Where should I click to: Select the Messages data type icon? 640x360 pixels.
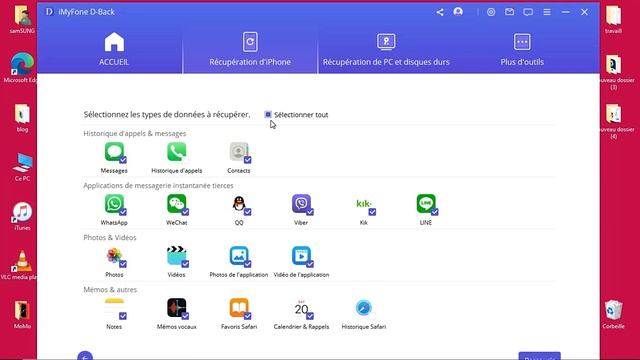(x=114, y=152)
